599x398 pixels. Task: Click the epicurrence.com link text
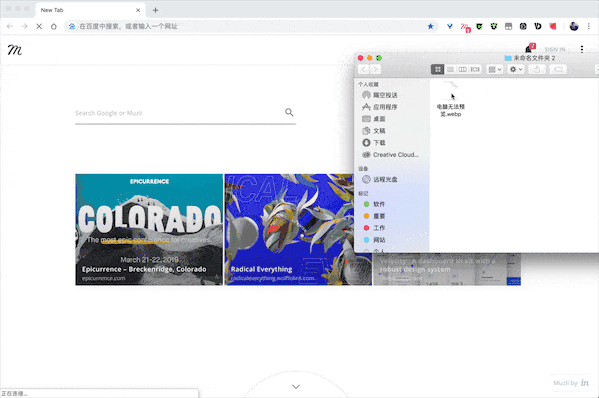tap(104, 278)
